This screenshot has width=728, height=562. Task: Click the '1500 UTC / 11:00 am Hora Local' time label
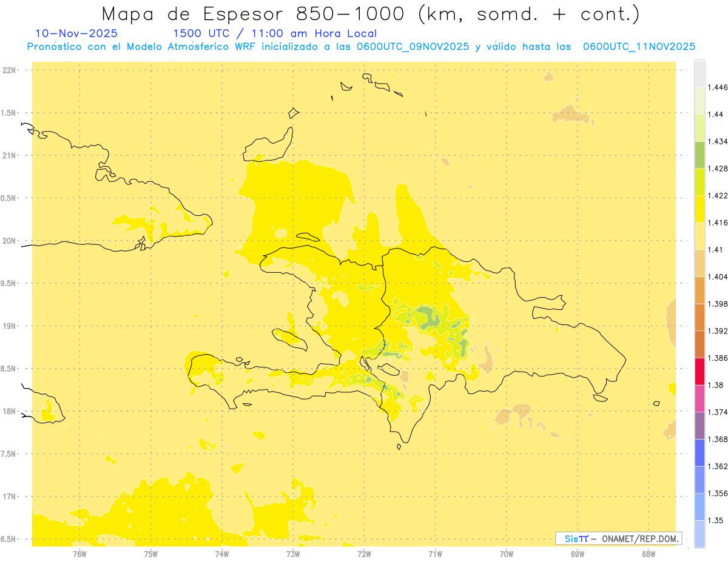click(275, 33)
